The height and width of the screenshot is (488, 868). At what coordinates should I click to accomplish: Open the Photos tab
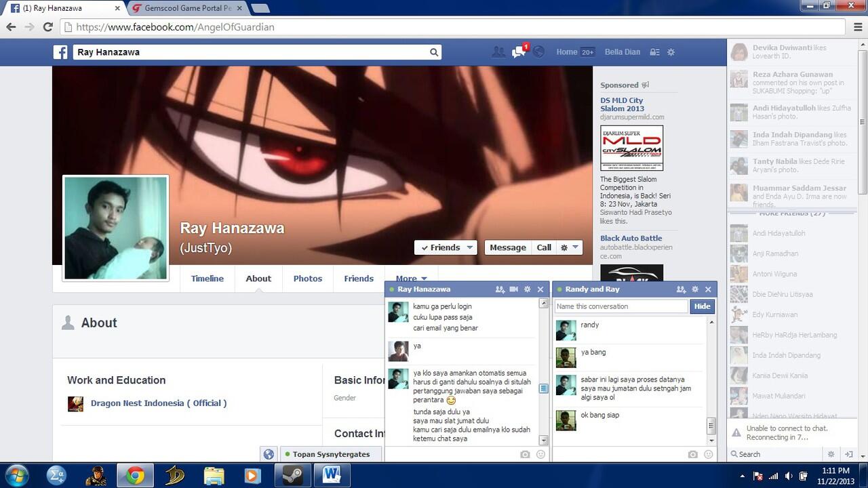[308, 279]
